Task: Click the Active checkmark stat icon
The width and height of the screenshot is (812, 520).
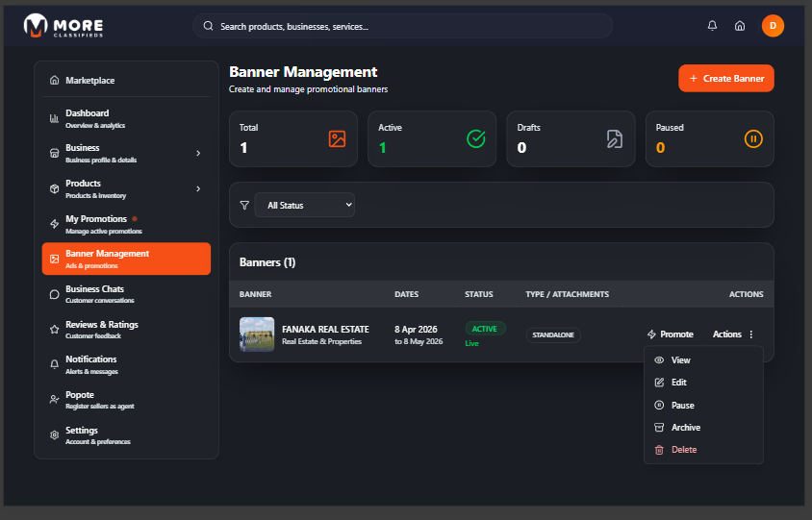Action: pyautogui.click(x=475, y=139)
